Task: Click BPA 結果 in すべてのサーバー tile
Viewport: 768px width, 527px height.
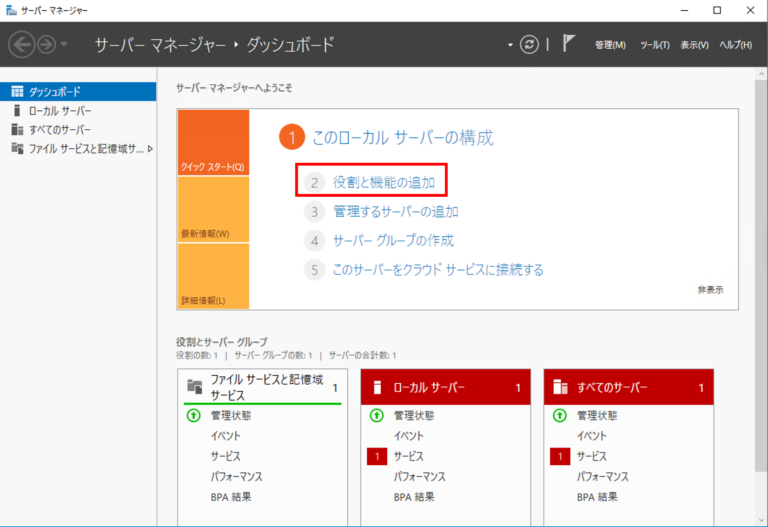Action: pyautogui.click(x=597, y=497)
